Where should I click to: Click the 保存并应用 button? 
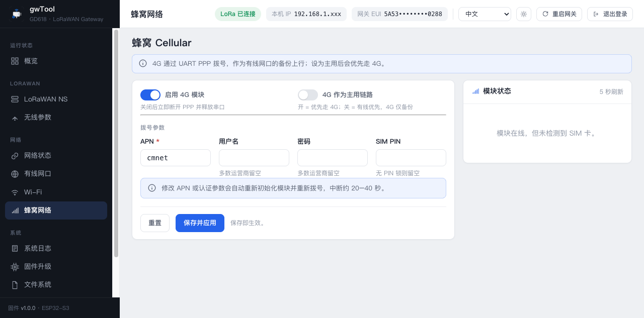click(x=200, y=223)
